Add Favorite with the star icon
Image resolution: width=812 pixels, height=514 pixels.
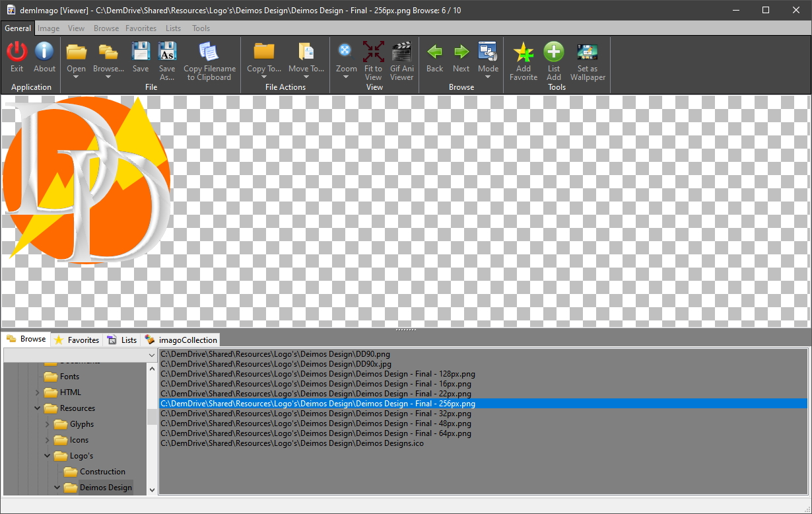pos(524,52)
